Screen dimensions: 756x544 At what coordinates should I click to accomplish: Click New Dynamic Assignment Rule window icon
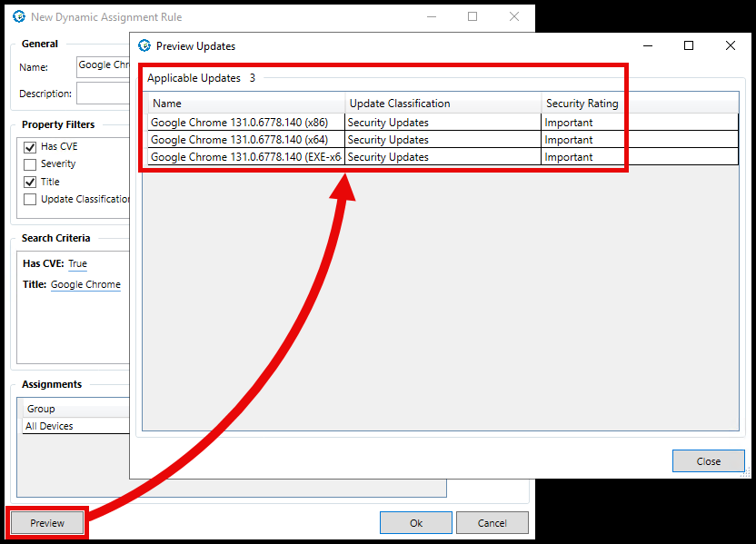[x=19, y=17]
